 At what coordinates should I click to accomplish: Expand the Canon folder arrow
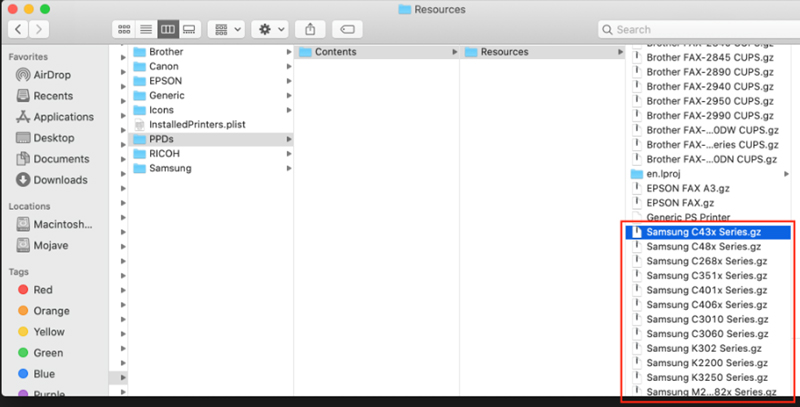point(289,66)
